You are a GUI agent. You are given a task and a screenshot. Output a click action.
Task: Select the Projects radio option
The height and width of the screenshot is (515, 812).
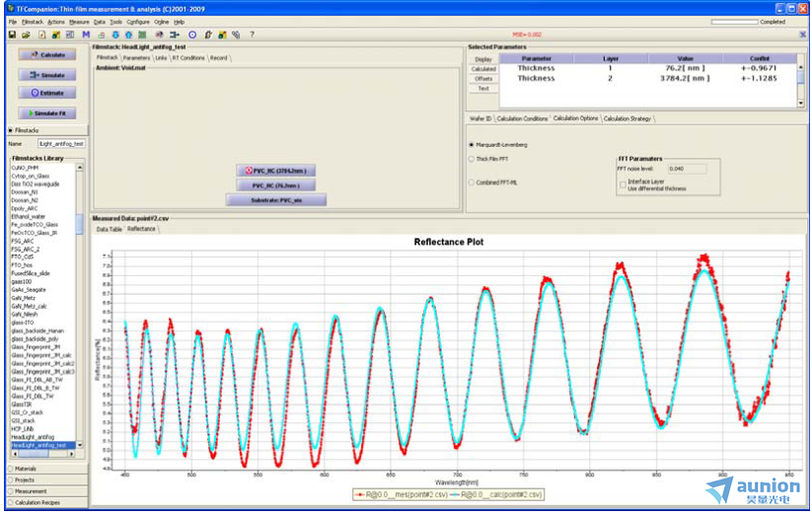pyautogui.click(x=10, y=479)
